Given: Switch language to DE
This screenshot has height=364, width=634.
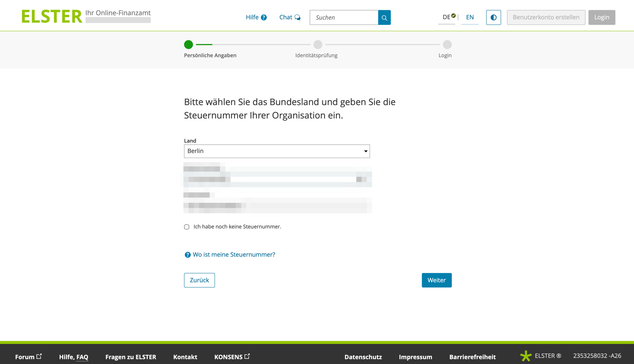Looking at the screenshot, I should point(446,17).
